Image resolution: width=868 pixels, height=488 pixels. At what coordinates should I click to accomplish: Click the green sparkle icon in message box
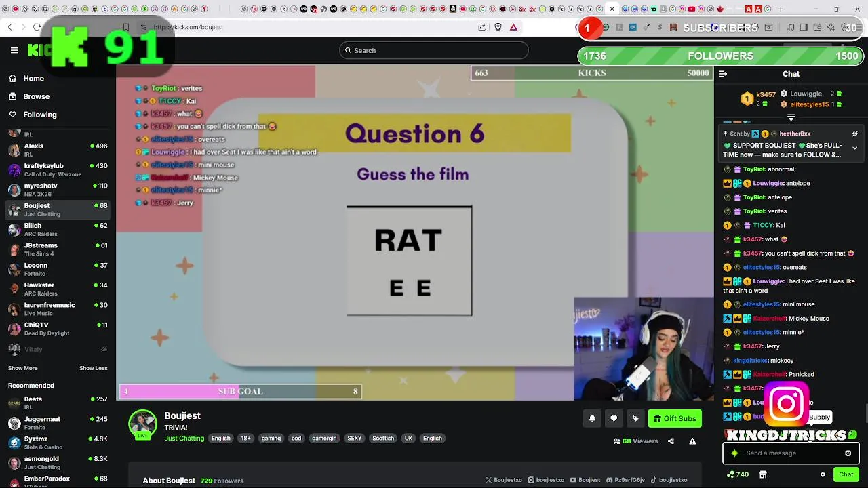tap(734, 453)
